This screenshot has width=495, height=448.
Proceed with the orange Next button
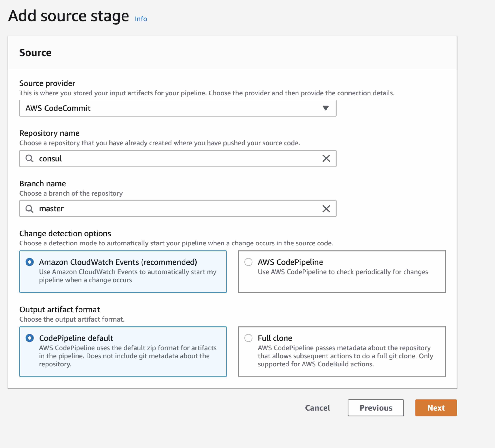tap(436, 408)
